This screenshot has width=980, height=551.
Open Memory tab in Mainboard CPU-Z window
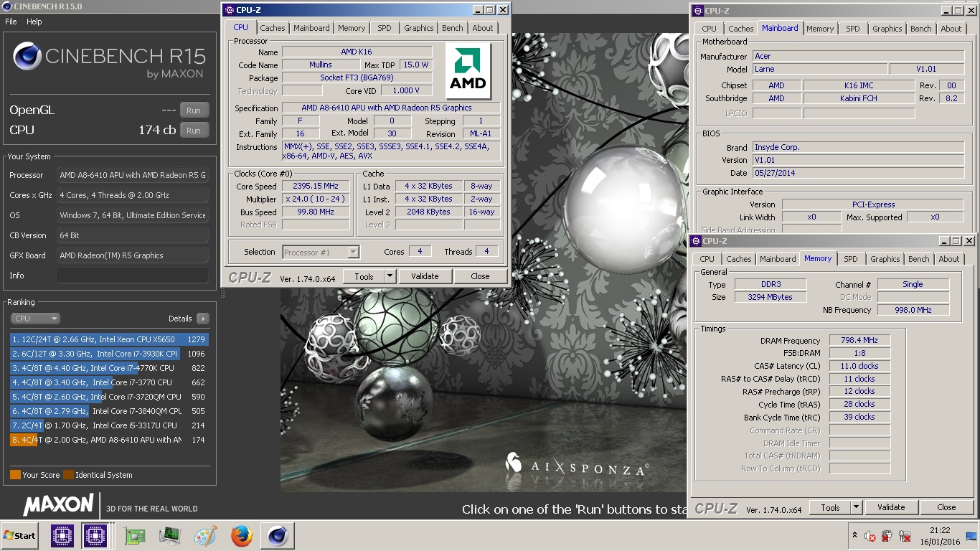click(x=820, y=29)
